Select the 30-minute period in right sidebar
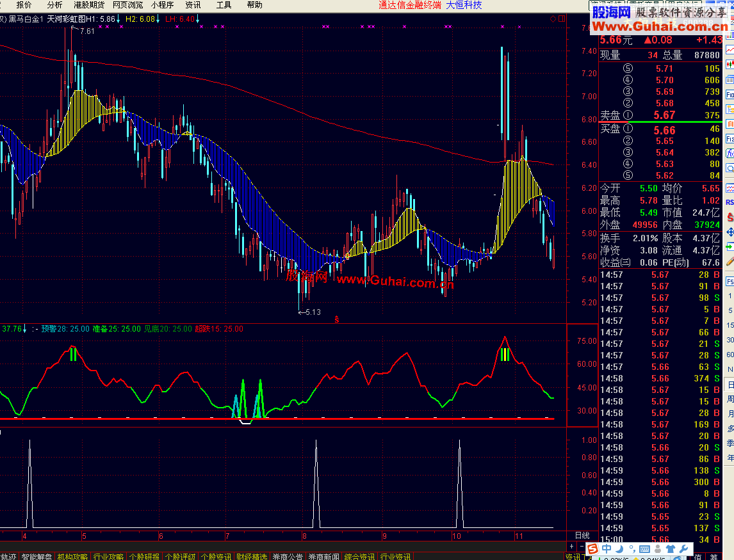This screenshot has width=734, height=560. pos(730,340)
